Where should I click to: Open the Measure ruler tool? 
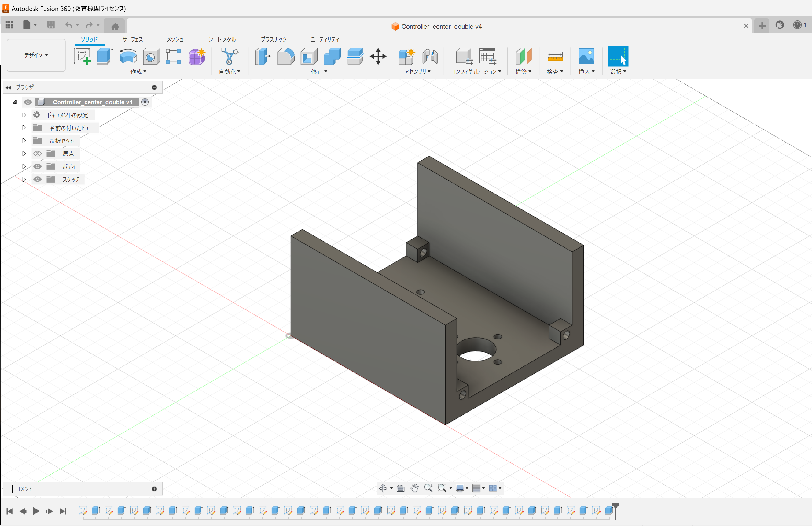click(x=555, y=56)
